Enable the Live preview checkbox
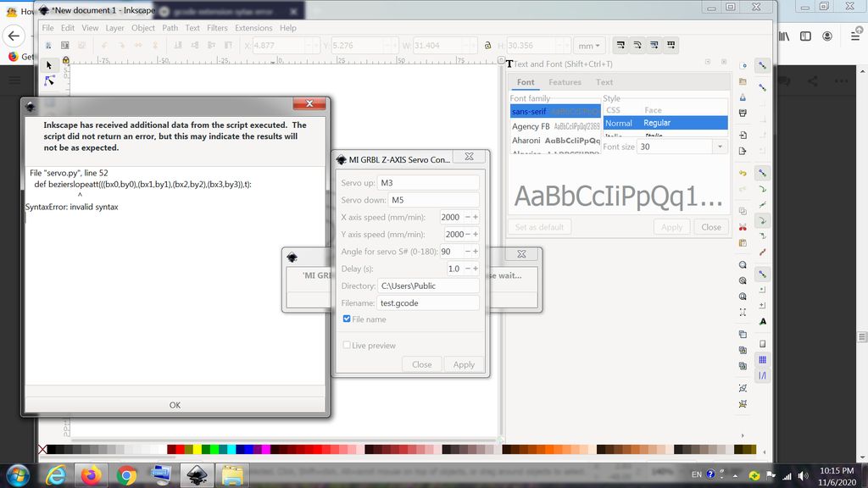This screenshot has height=488, width=868. click(347, 345)
